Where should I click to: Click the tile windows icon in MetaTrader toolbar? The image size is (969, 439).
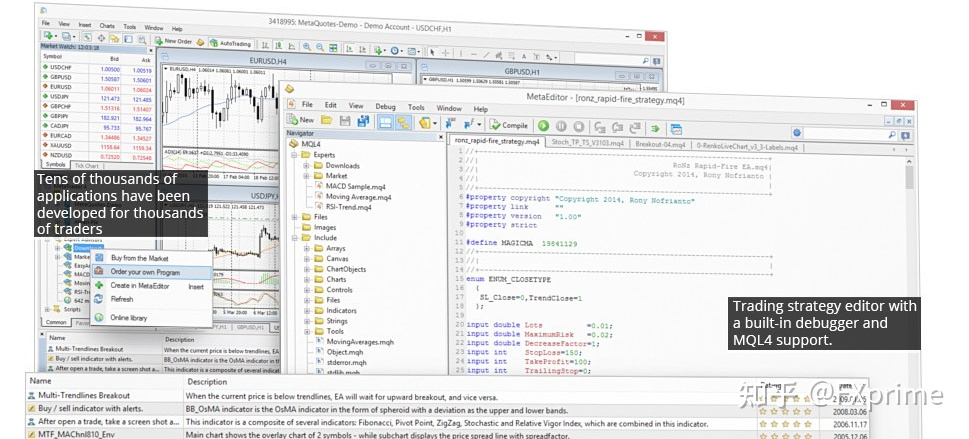334,48
